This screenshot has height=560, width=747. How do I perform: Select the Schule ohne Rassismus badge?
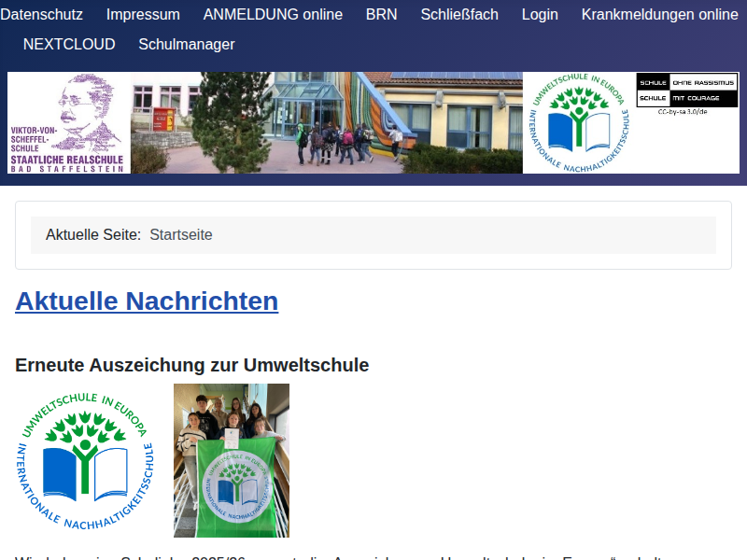(686, 84)
